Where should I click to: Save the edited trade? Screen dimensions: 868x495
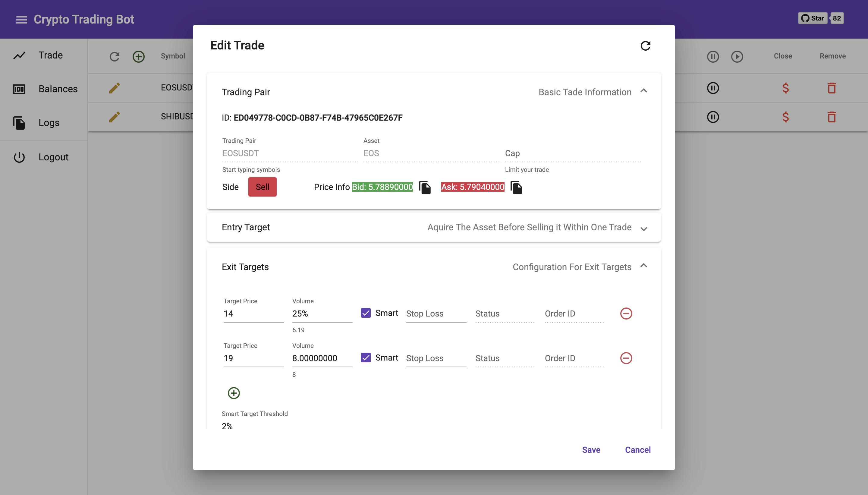pyautogui.click(x=591, y=449)
